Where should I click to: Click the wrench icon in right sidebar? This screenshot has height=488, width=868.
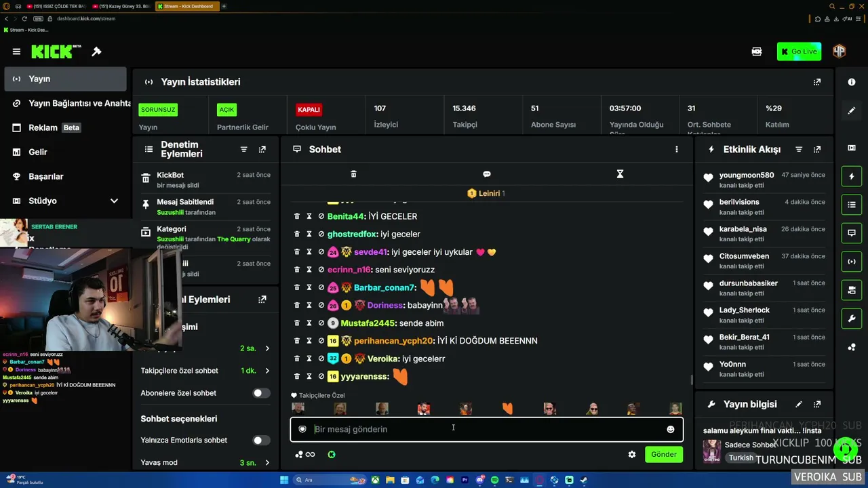[x=852, y=319]
